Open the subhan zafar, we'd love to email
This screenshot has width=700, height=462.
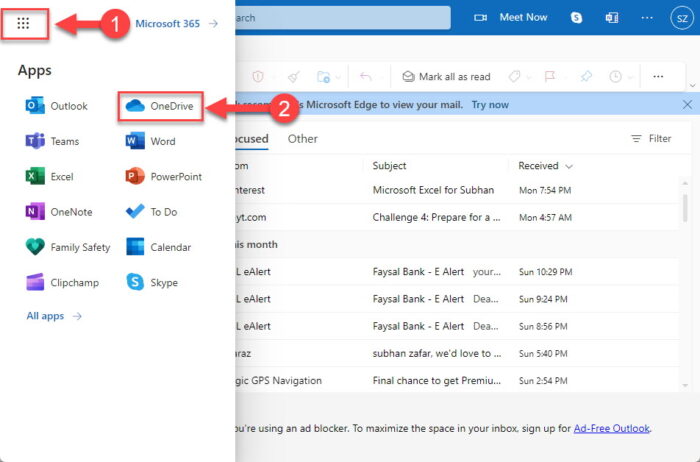click(x=457, y=354)
